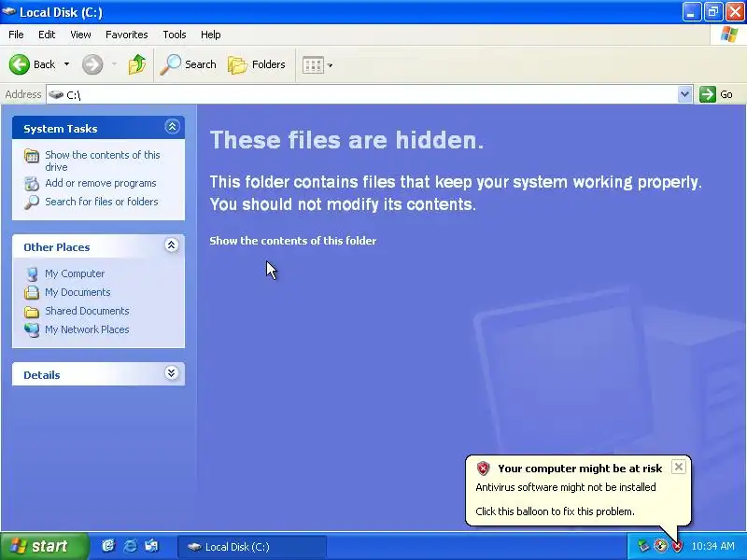Open the Edit menu

pyautogui.click(x=47, y=35)
